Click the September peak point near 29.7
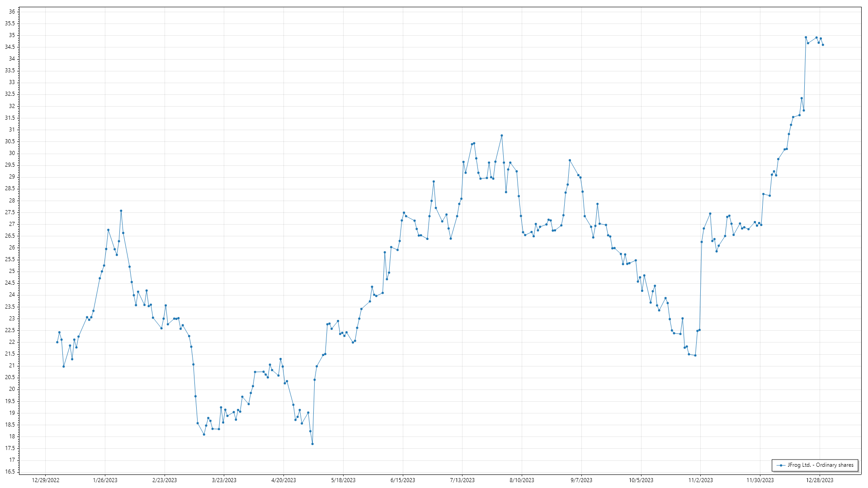 point(570,160)
